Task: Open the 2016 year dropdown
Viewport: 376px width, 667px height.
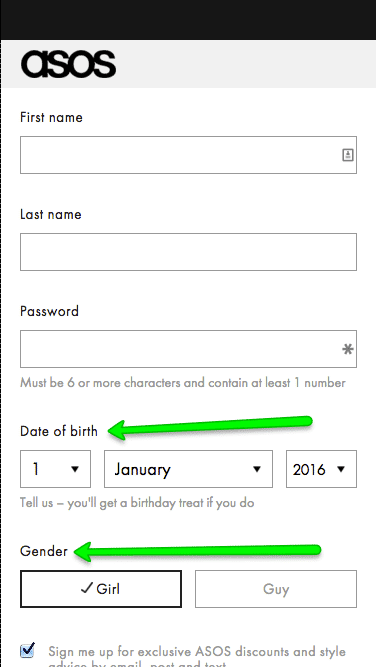Action: point(321,469)
